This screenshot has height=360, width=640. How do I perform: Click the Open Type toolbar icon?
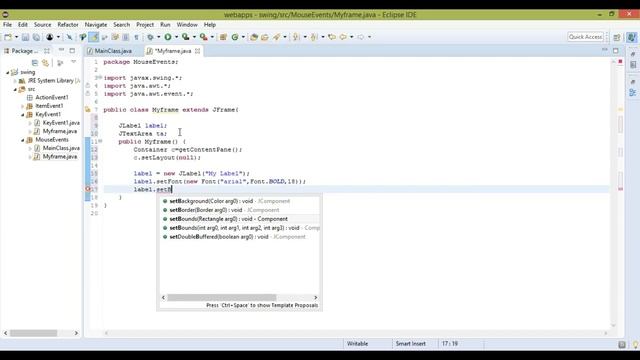pos(253,37)
